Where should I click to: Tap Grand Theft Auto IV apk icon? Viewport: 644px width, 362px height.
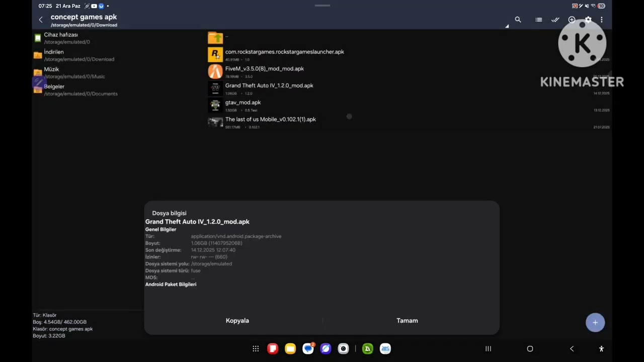[215, 88]
